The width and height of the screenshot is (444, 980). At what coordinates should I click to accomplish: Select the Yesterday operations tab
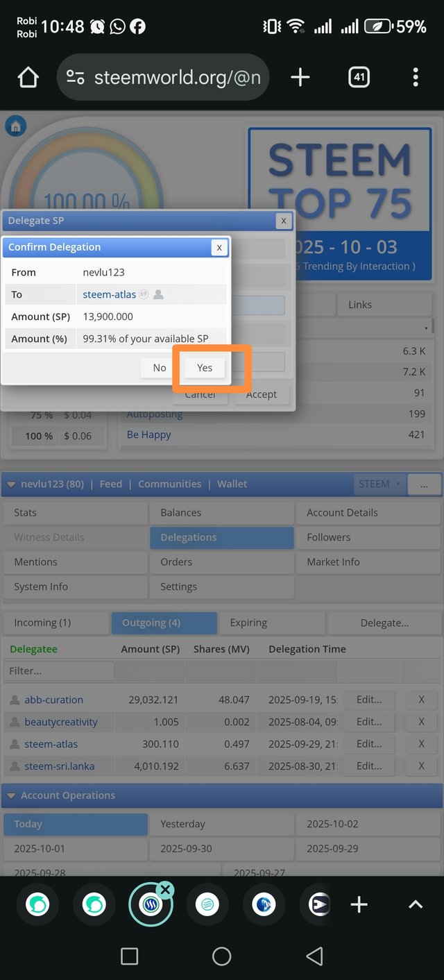coord(222,825)
